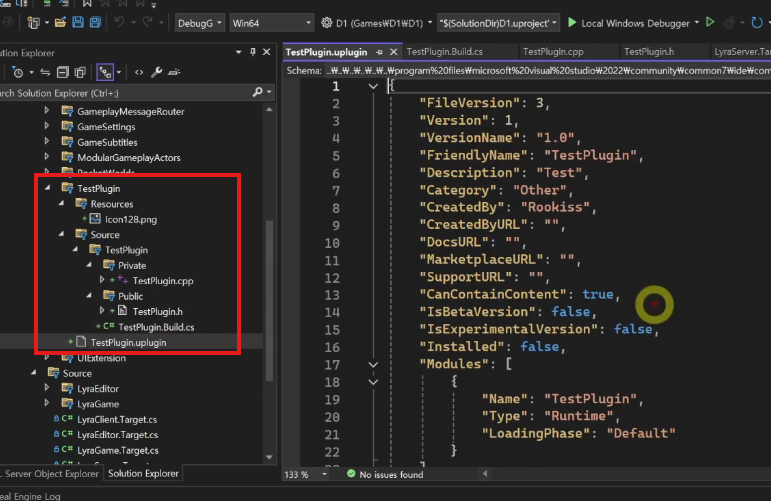Screen dimensions: 771x501
Task: Click the Save All toolbar icon
Action: coord(95,23)
